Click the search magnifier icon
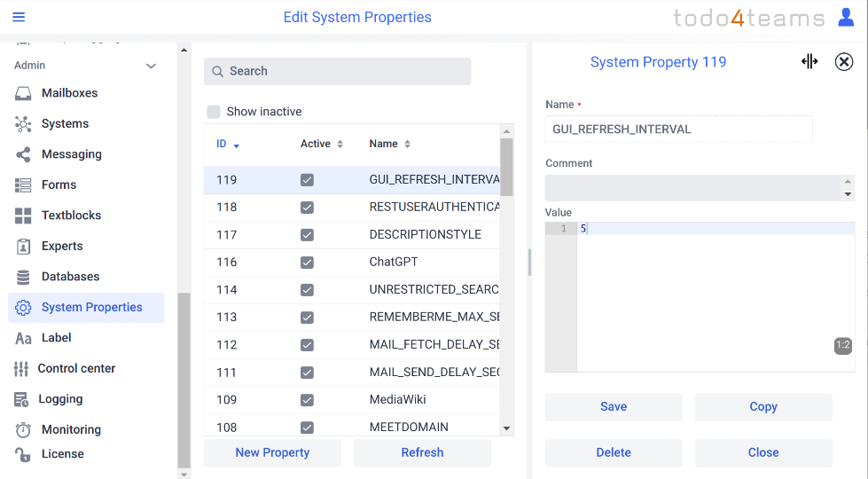The width and height of the screenshot is (868, 479). click(217, 72)
